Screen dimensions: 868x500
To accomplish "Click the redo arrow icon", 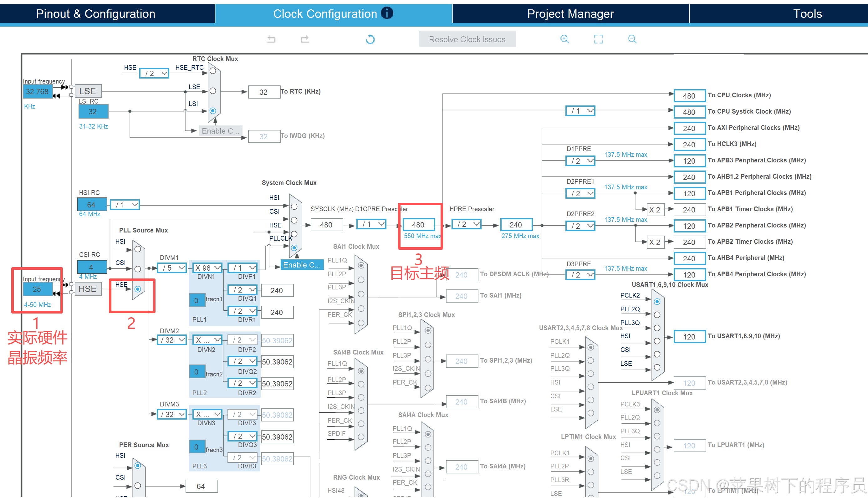I will (304, 39).
